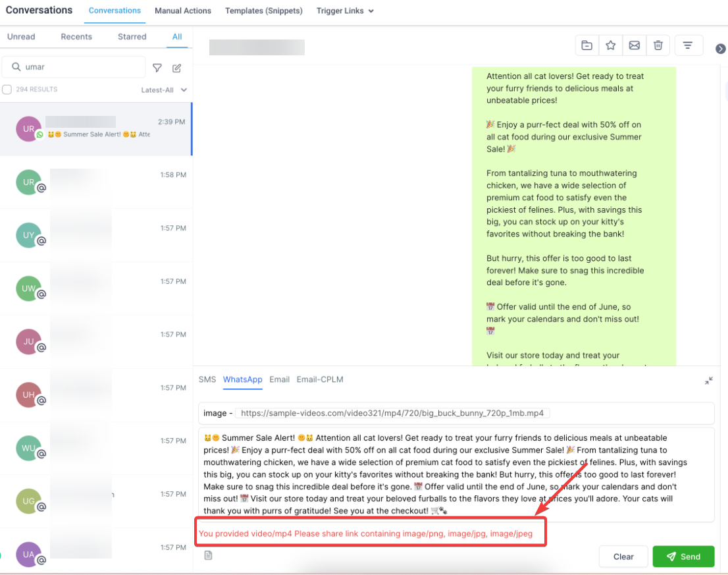This screenshot has height=575, width=728.
Task: Open the 1:58 PM UR conversation
Action: pyautogui.click(x=96, y=182)
